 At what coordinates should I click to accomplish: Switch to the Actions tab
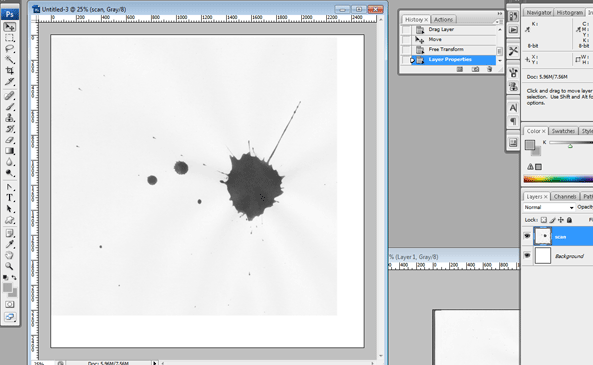(x=443, y=19)
